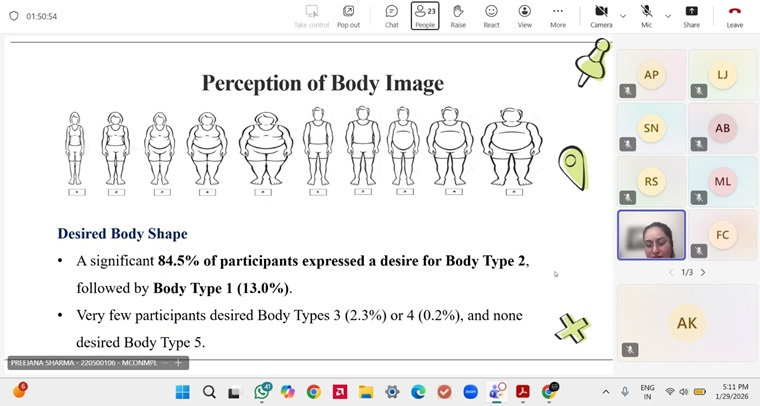Expand Camera options dropdown arrow

tap(623, 16)
